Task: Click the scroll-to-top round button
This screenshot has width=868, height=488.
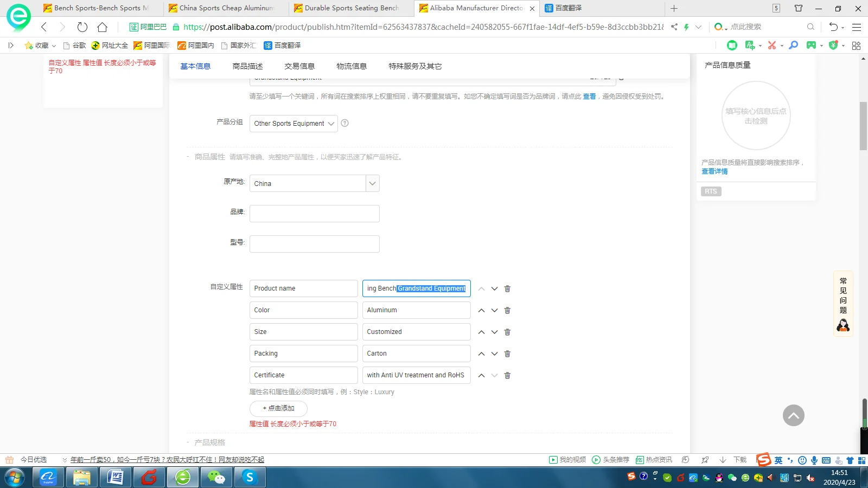Action: point(793,416)
